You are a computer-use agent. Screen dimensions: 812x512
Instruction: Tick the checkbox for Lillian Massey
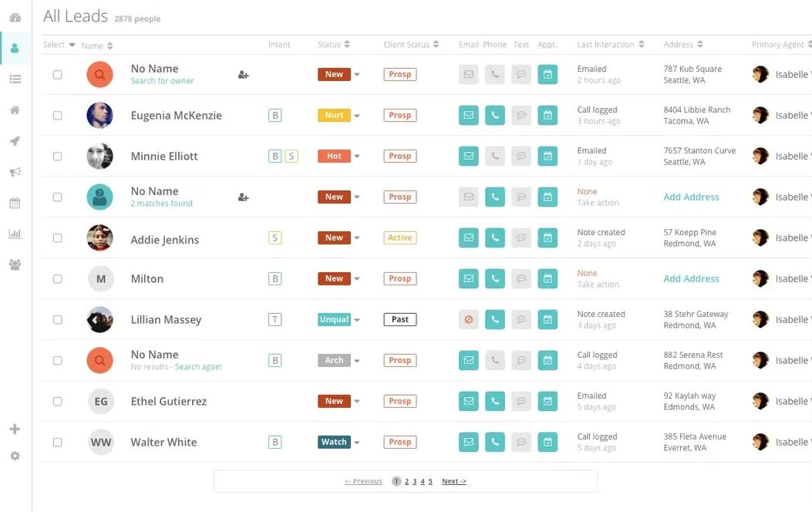58,320
